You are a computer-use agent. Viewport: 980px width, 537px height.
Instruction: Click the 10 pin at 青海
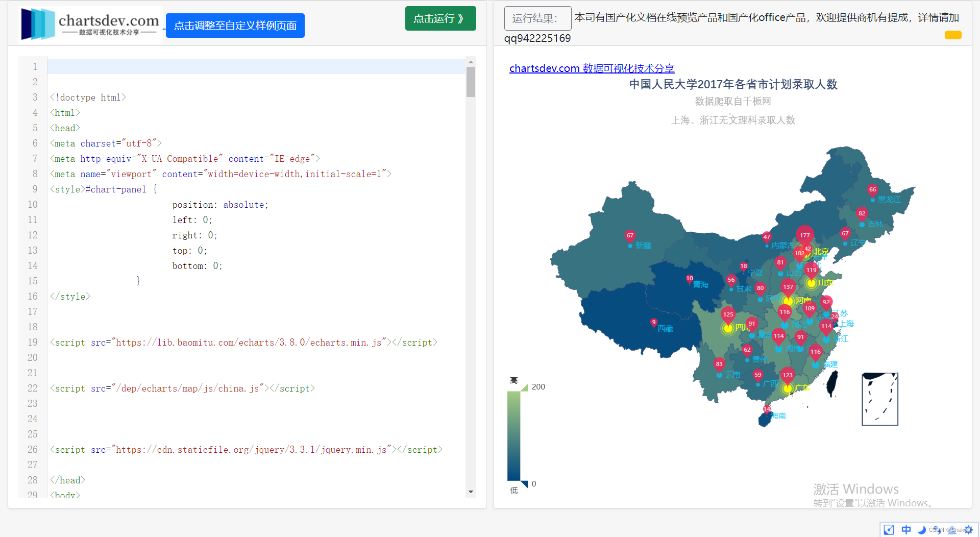coord(690,279)
